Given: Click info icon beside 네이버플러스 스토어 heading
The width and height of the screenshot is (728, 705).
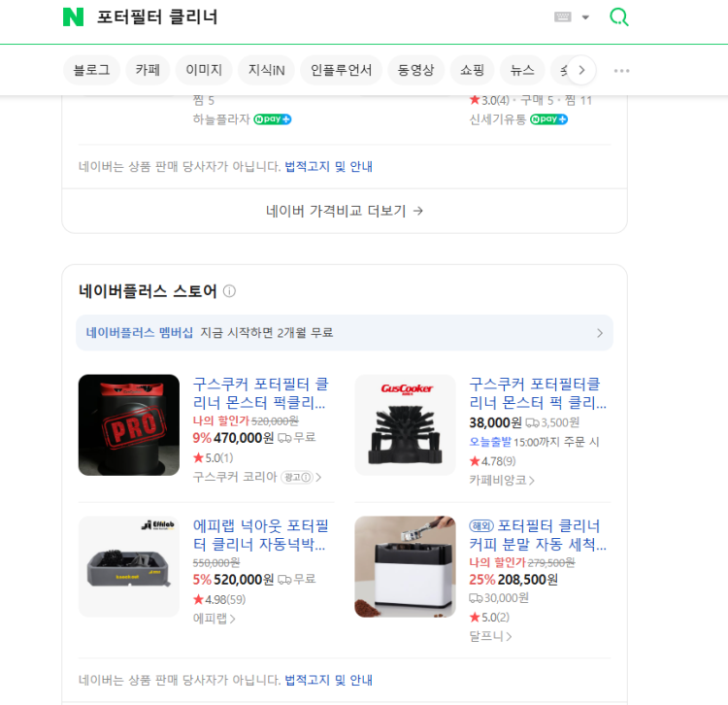Looking at the screenshot, I should click(229, 291).
